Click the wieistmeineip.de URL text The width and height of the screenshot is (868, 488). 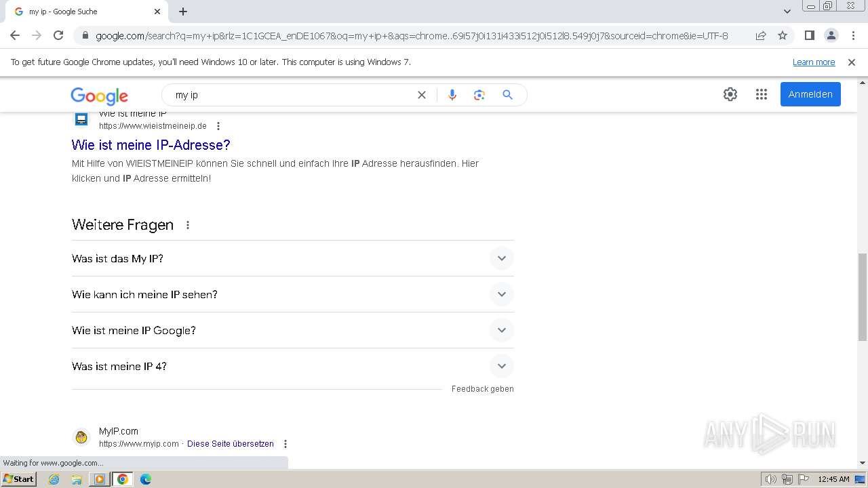153,126
